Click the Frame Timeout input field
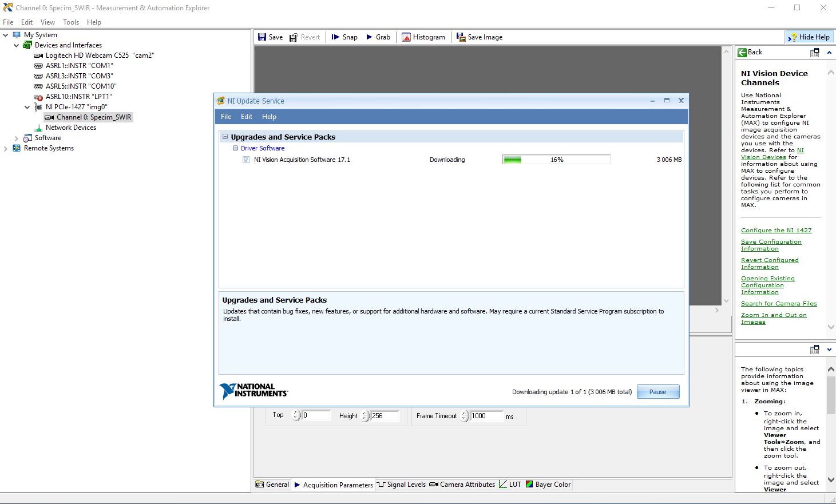 point(486,416)
